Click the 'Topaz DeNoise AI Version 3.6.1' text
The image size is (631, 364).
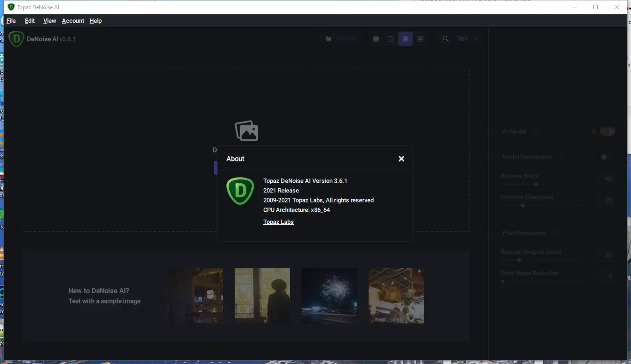point(305,181)
